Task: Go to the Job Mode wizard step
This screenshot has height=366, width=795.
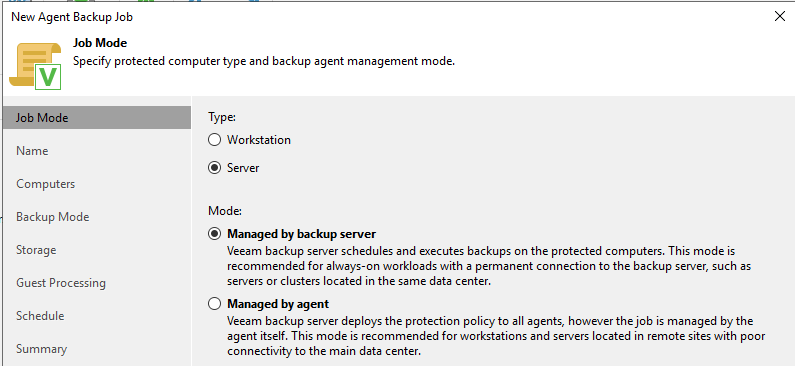Action: click(97, 118)
